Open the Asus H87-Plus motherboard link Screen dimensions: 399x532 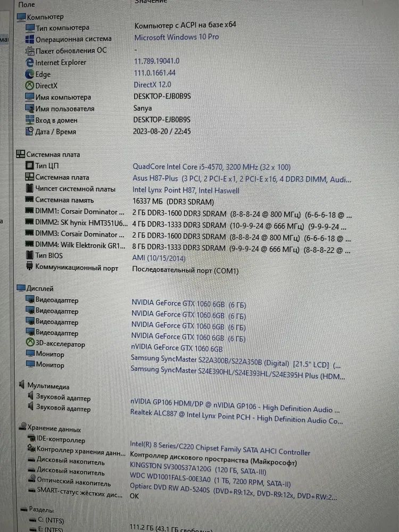coord(242,179)
